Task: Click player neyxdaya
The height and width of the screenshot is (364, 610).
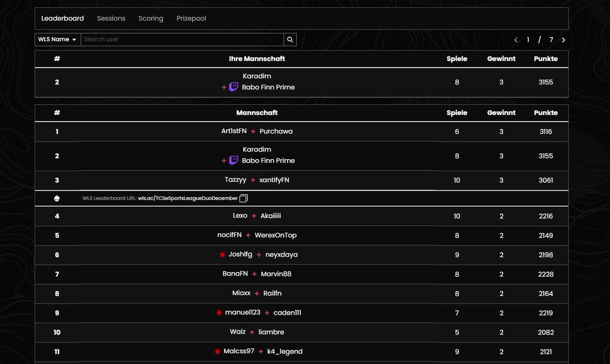Action: 282,255
